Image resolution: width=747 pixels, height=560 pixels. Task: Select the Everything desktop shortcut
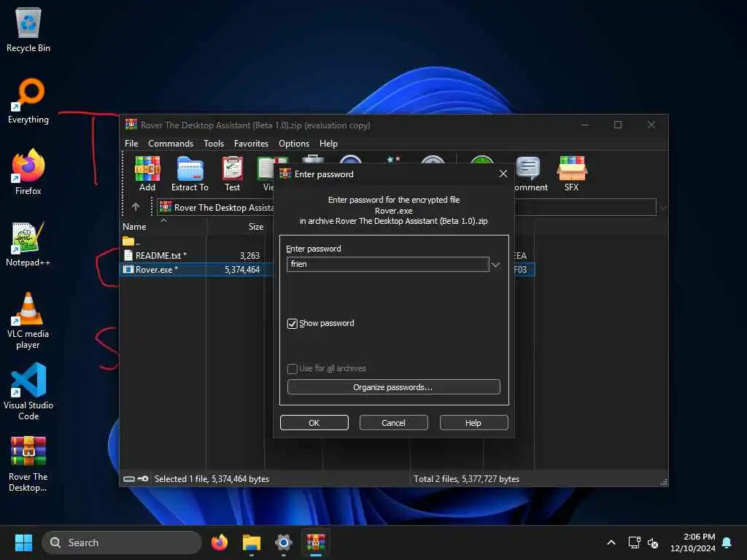pos(28,101)
